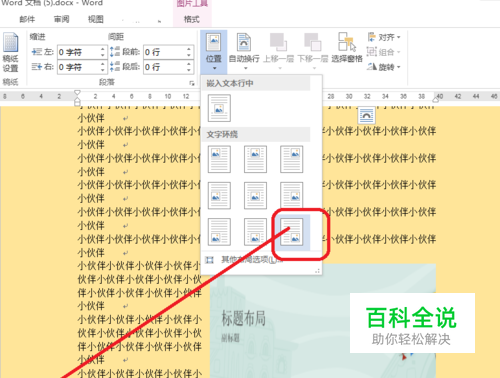Click the layout options icon beside picture

(x=366, y=115)
